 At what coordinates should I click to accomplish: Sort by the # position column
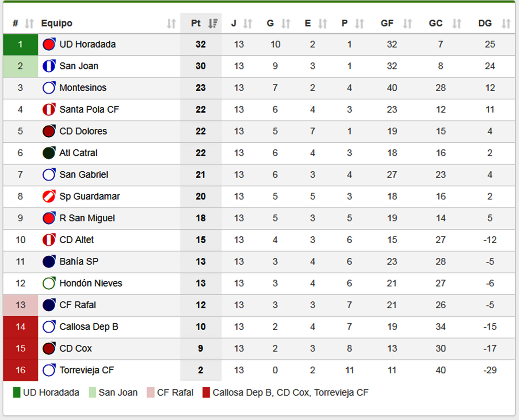[x=29, y=23]
